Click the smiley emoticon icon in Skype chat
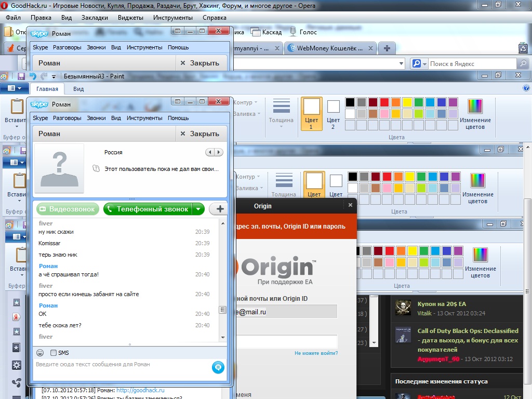Image resolution: width=532 pixels, height=399 pixels. 40,353
